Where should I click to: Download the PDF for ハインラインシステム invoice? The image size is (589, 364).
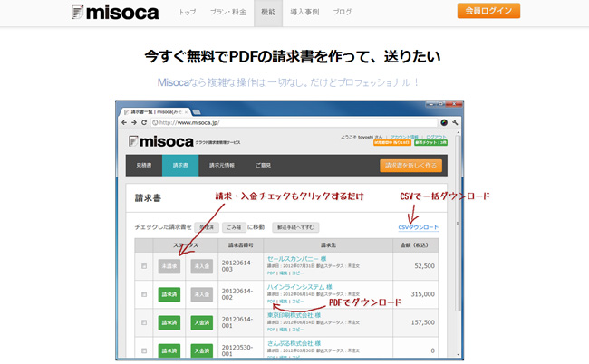271,302
